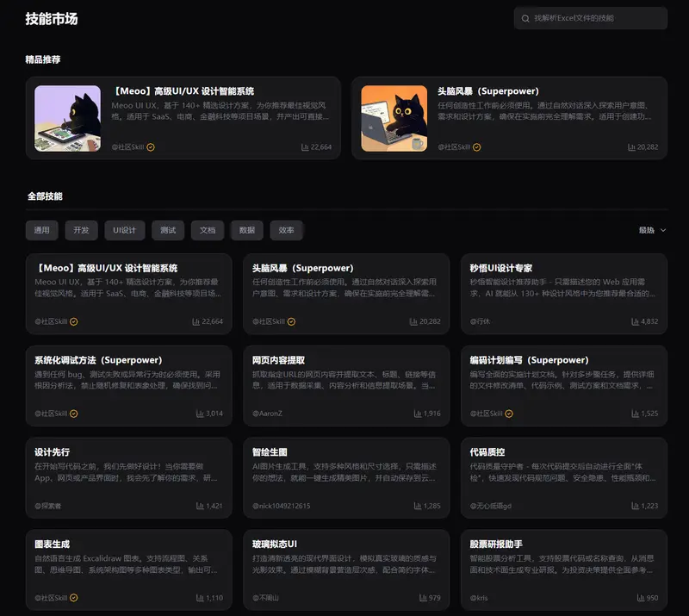Open featured 【Meoo】高级UI/UX 设计智能系统 title
This screenshot has height=616, width=689.
(x=183, y=91)
